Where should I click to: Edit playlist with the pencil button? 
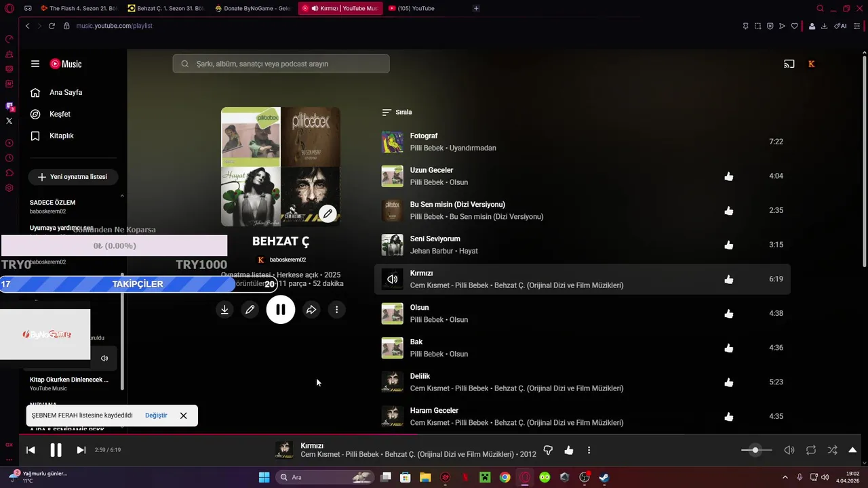250,310
